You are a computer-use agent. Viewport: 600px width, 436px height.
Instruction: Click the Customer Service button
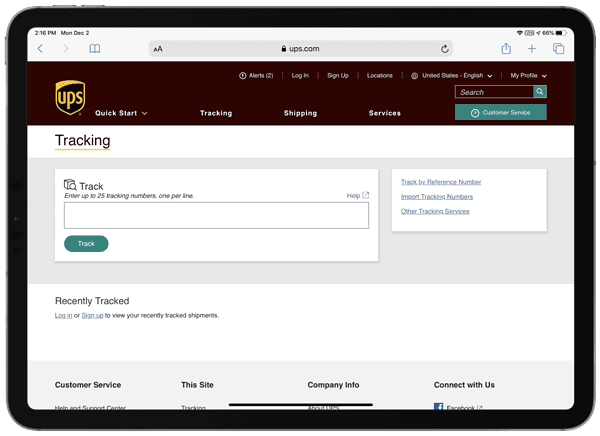coord(501,112)
